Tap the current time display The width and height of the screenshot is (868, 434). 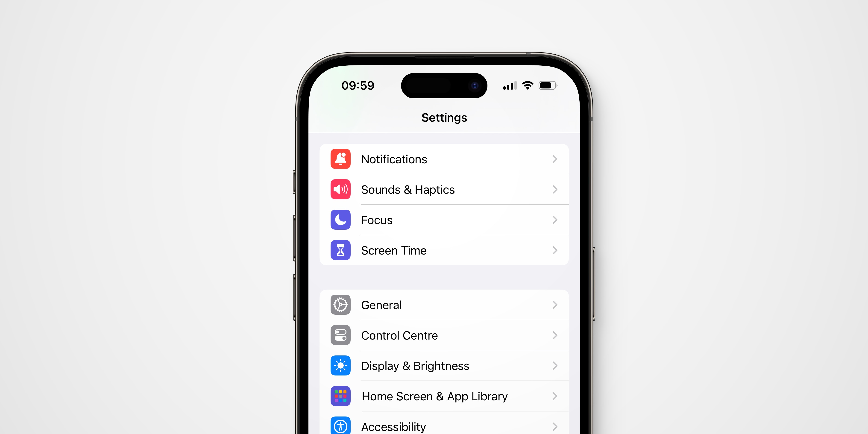point(358,85)
